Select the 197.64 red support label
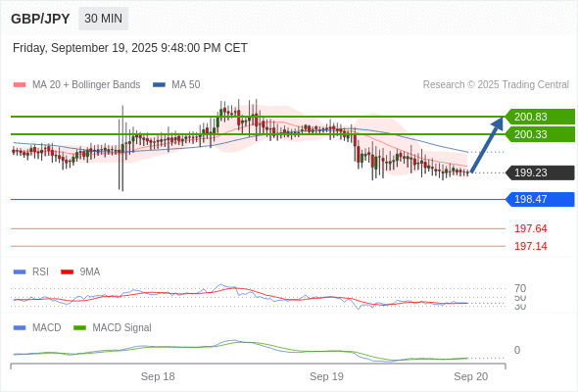The width and height of the screenshot is (578, 392). (x=531, y=228)
